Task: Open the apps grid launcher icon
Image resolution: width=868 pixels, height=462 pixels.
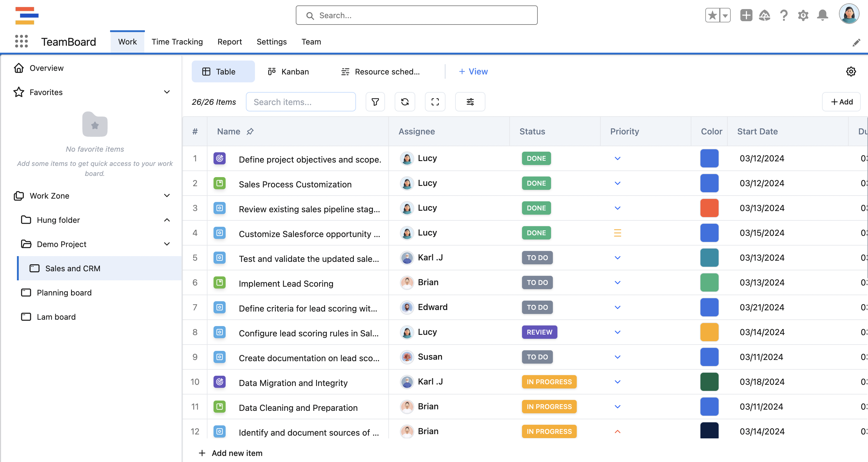Action: click(21, 41)
